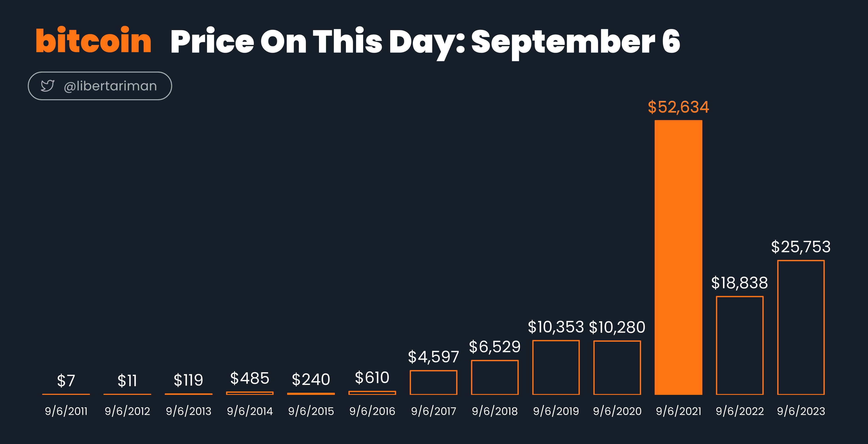The width and height of the screenshot is (868, 444).
Task: Select the 9/6/2017 bar
Action: (x=433, y=382)
